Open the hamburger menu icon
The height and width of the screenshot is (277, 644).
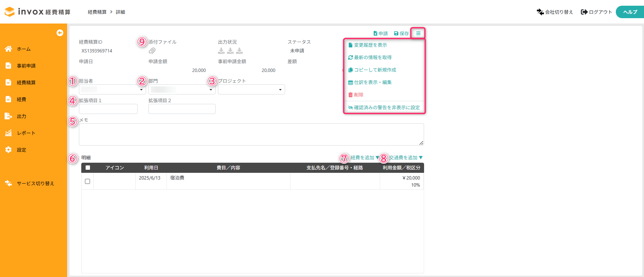click(418, 33)
